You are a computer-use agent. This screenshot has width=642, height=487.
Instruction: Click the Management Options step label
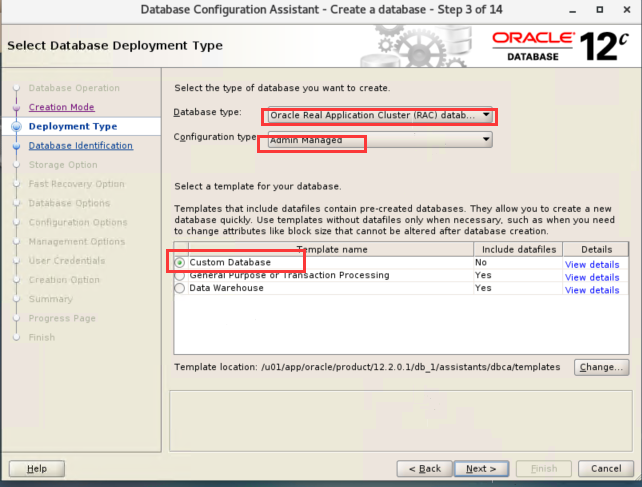[x=77, y=242]
